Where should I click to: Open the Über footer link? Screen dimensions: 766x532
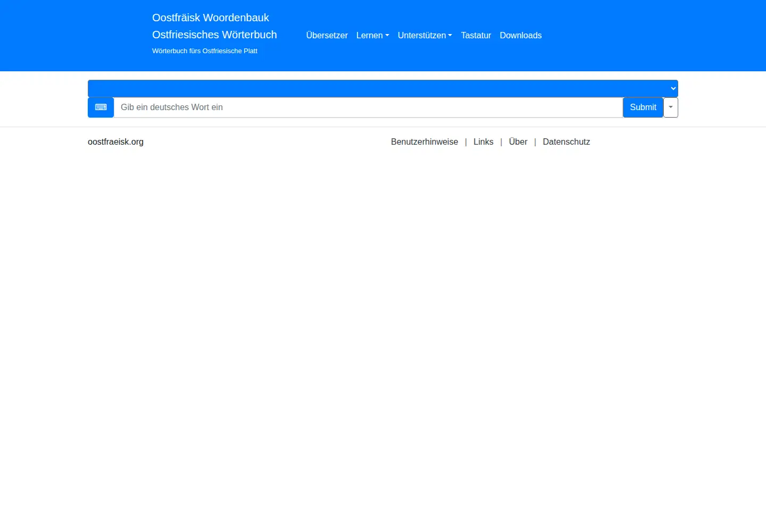pos(518,142)
